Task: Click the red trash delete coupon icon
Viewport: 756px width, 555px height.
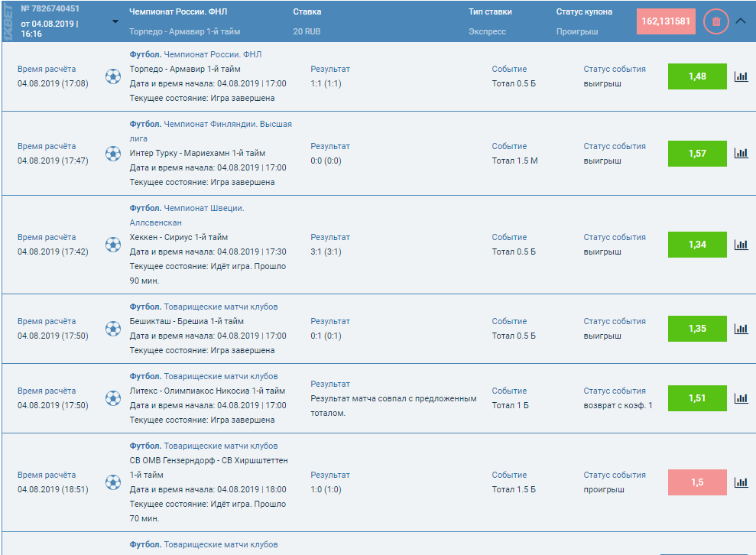Action: [715, 21]
